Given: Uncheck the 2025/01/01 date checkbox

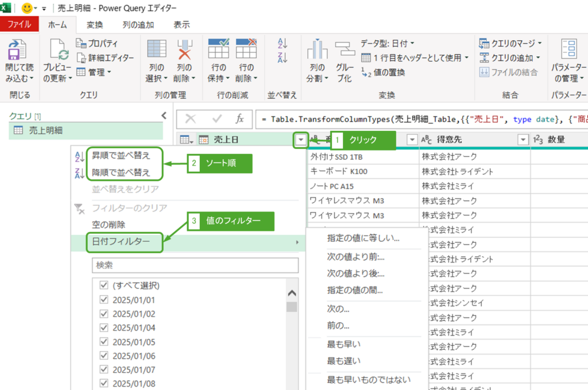Looking at the screenshot, I should [104, 300].
